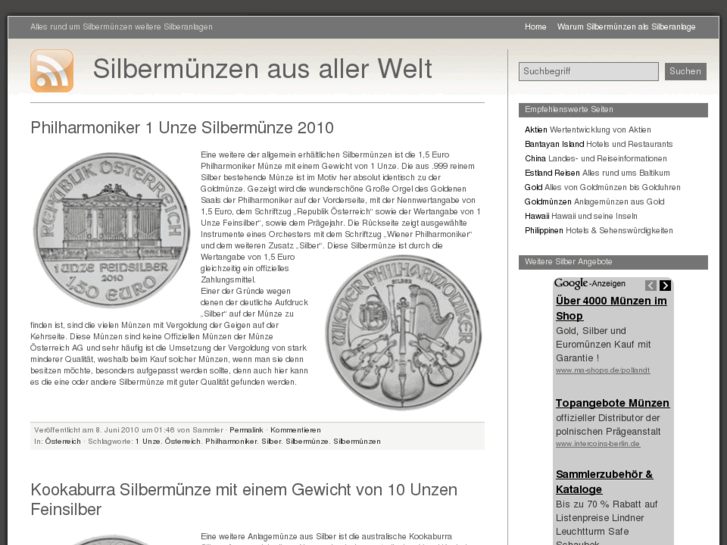View the Wiener Philharmoniker coin back image
The width and height of the screenshot is (727, 545).
(403, 332)
